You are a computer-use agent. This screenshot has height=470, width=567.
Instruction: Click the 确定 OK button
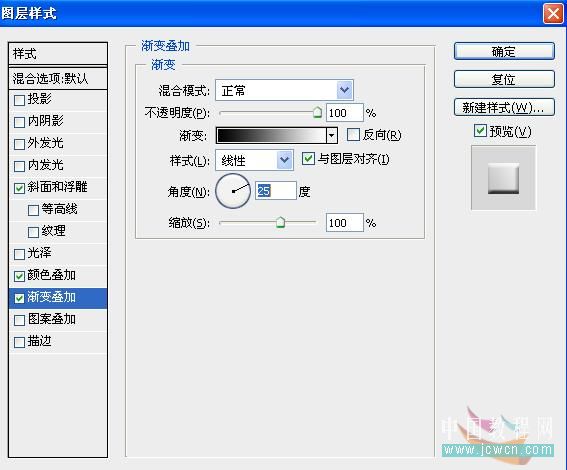(504, 51)
